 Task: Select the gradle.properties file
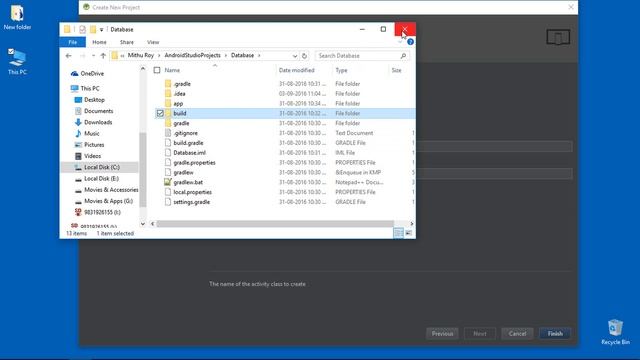tap(194, 162)
